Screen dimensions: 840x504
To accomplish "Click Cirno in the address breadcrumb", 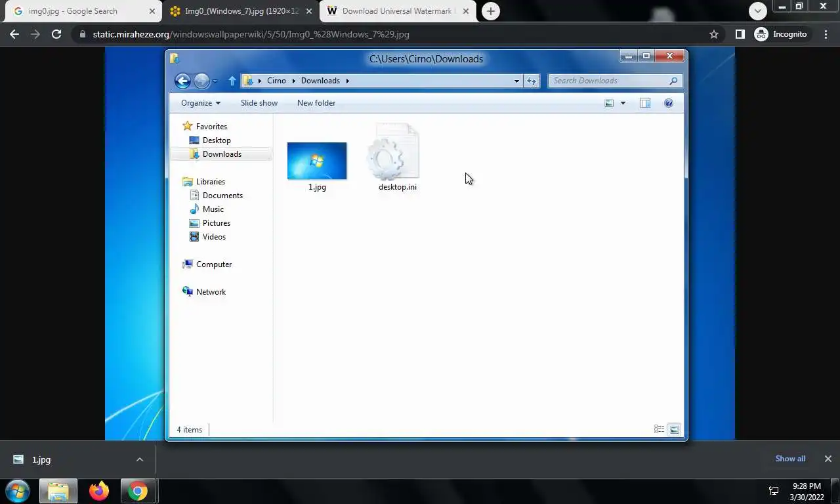I will (276, 81).
